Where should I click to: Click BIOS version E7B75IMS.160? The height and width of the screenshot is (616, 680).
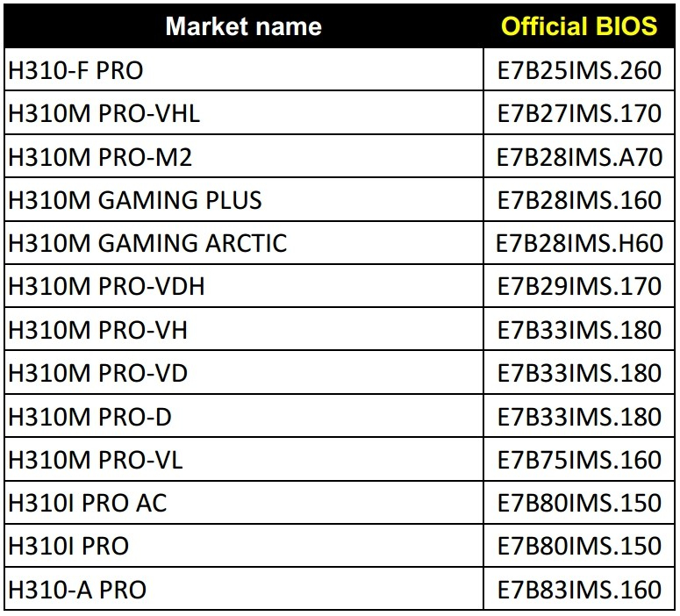pos(579,460)
